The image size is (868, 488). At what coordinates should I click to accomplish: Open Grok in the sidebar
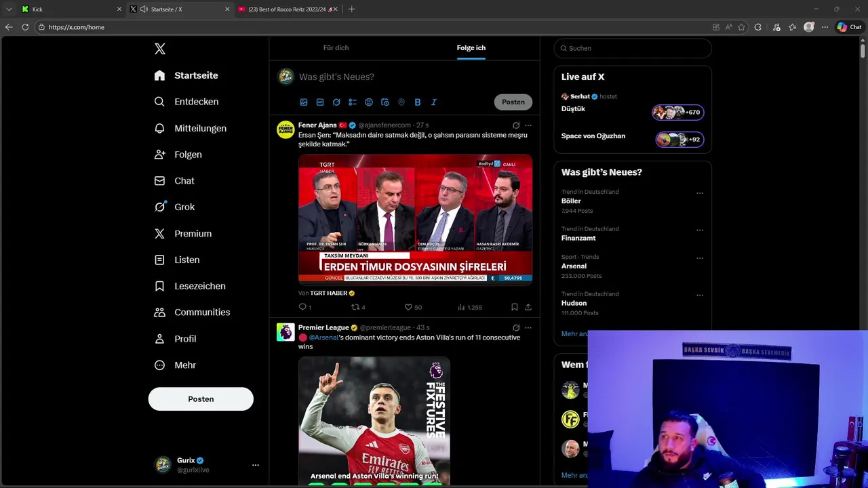(x=174, y=207)
